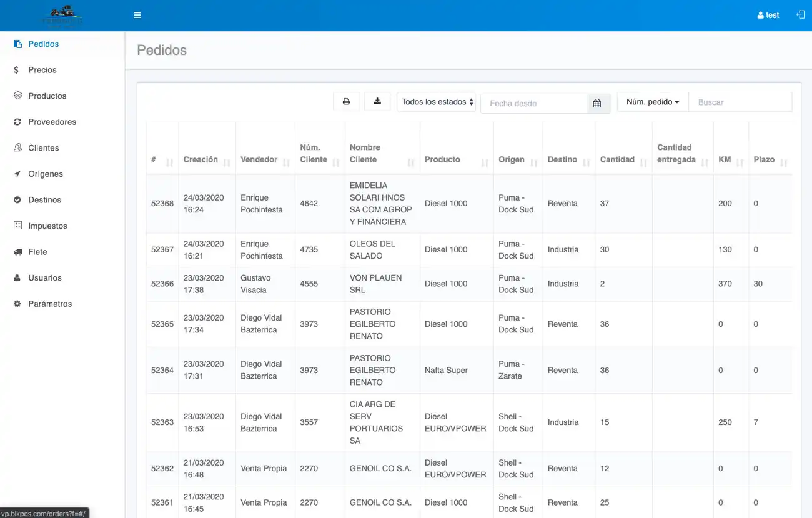Click the Precios dollar icon

click(16, 70)
